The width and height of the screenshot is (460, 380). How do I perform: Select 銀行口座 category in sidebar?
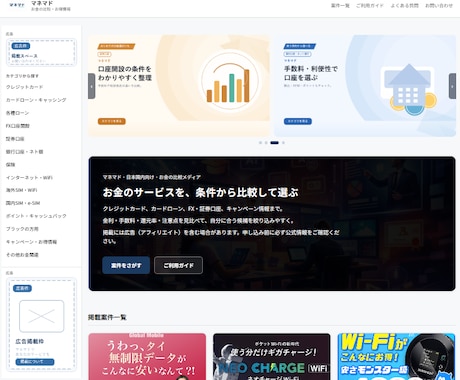coord(24,152)
